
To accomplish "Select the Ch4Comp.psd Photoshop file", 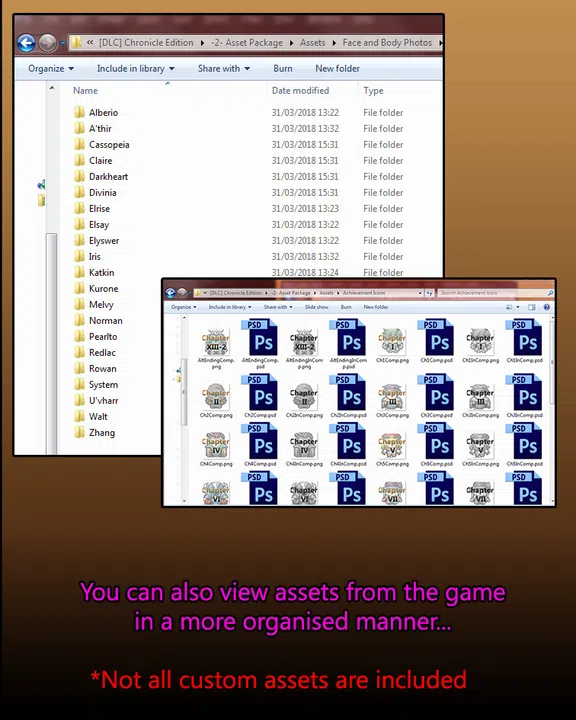I will click(260, 442).
